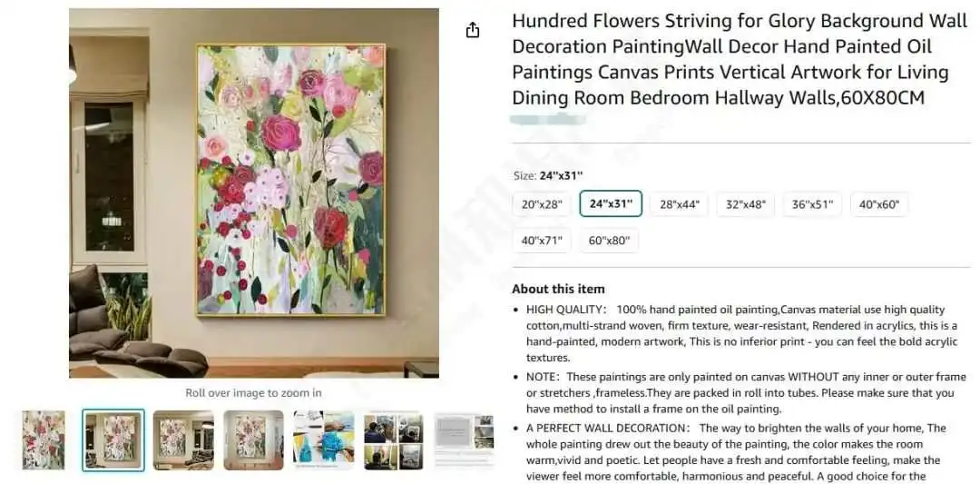Select the 20"x28" size option

coord(542,203)
